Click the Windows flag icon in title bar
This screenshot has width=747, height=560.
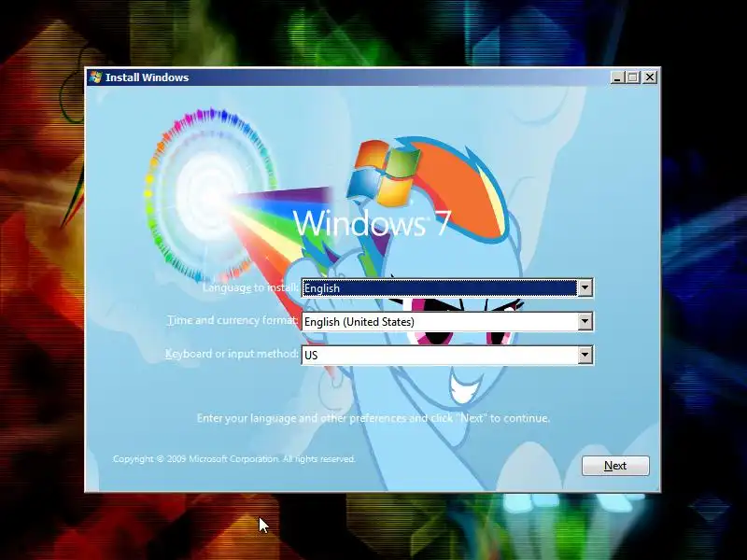tap(96, 77)
